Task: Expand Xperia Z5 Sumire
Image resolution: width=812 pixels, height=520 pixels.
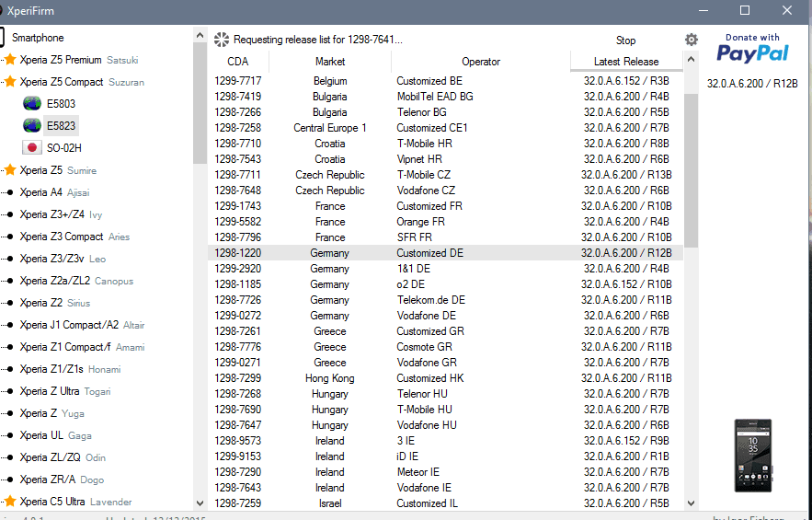Action: click(58, 170)
